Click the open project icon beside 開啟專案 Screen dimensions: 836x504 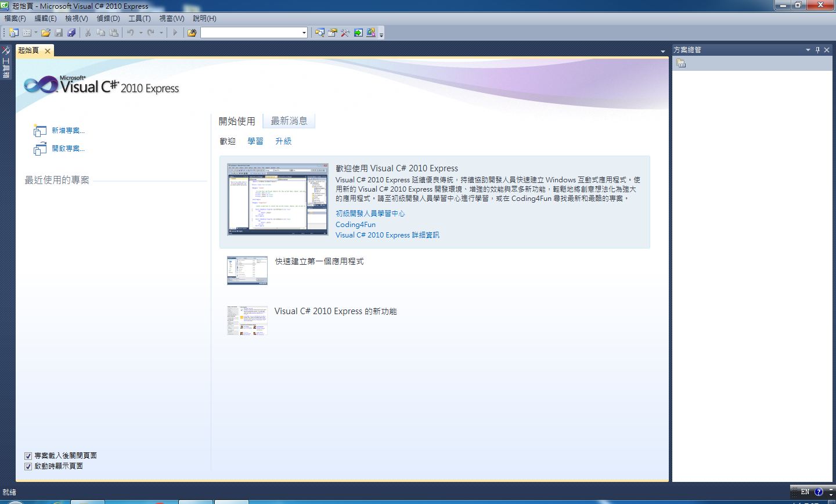pos(39,149)
